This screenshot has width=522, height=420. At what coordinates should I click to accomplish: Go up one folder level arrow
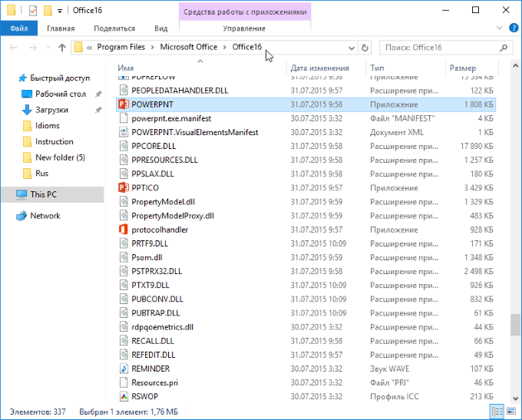pos(62,48)
